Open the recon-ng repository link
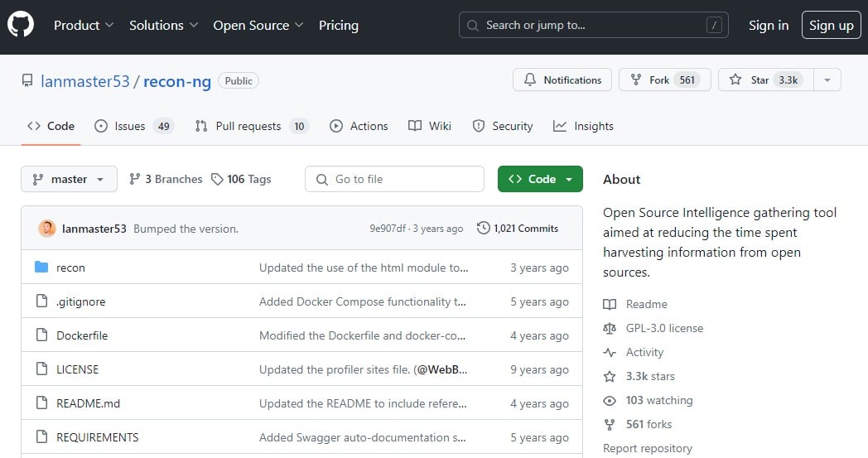This screenshot has height=458, width=868. coord(177,81)
